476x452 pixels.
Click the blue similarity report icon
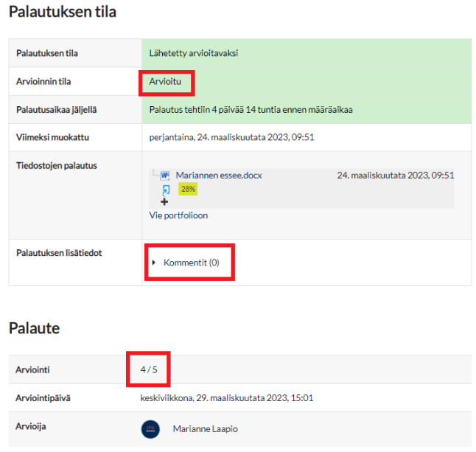pos(165,189)
